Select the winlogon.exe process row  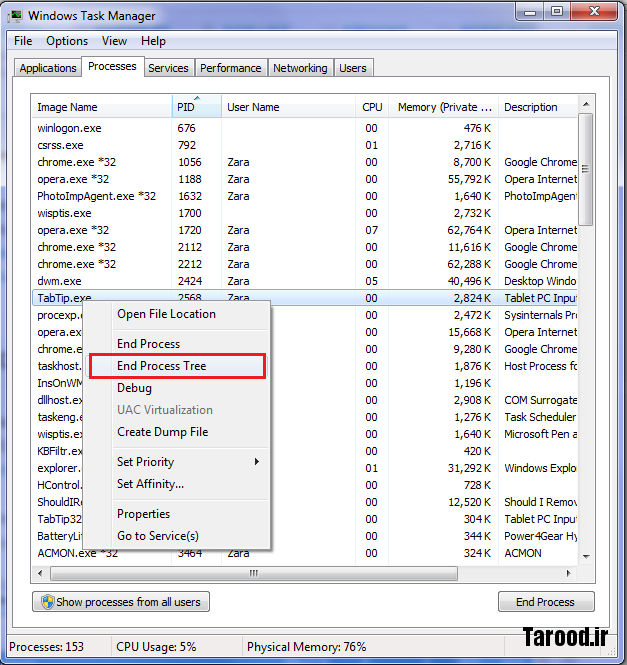click(305, 128)
